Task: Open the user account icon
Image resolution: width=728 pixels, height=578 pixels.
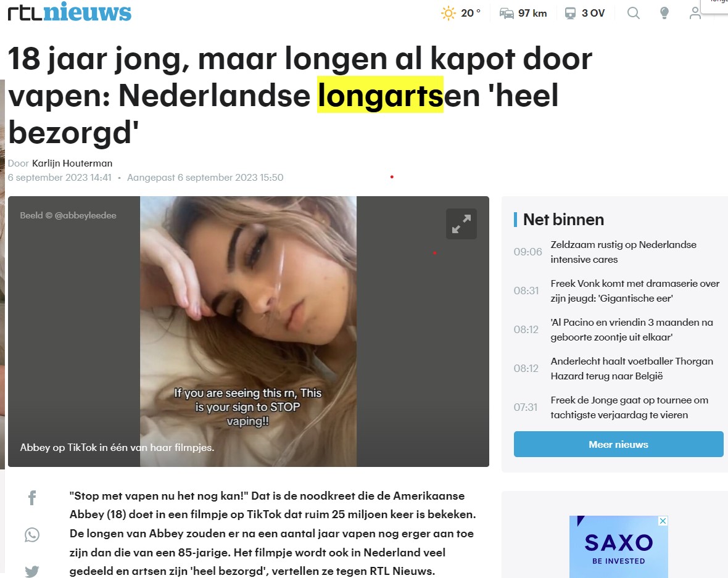Action: 695,13
